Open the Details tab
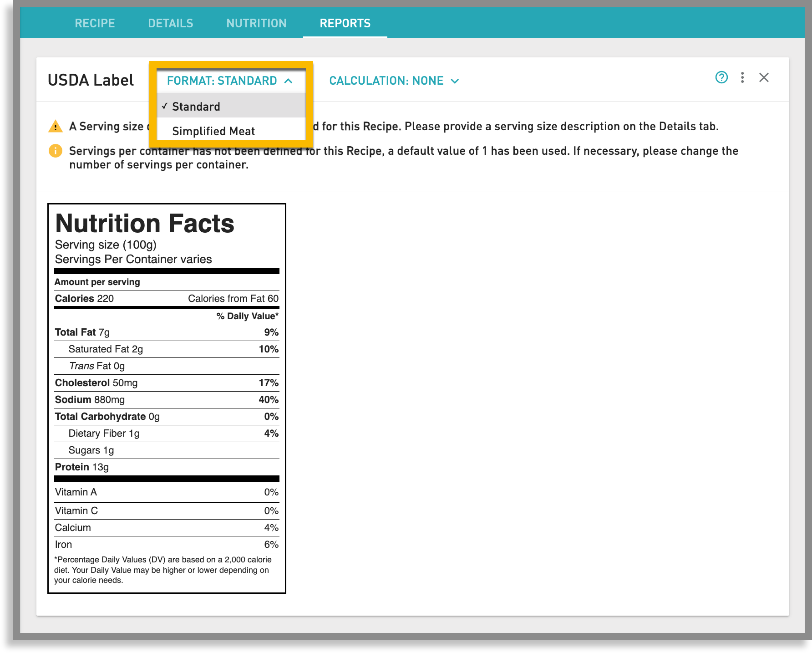Screen dimensions: 812x653 click(x=170, y=23)
